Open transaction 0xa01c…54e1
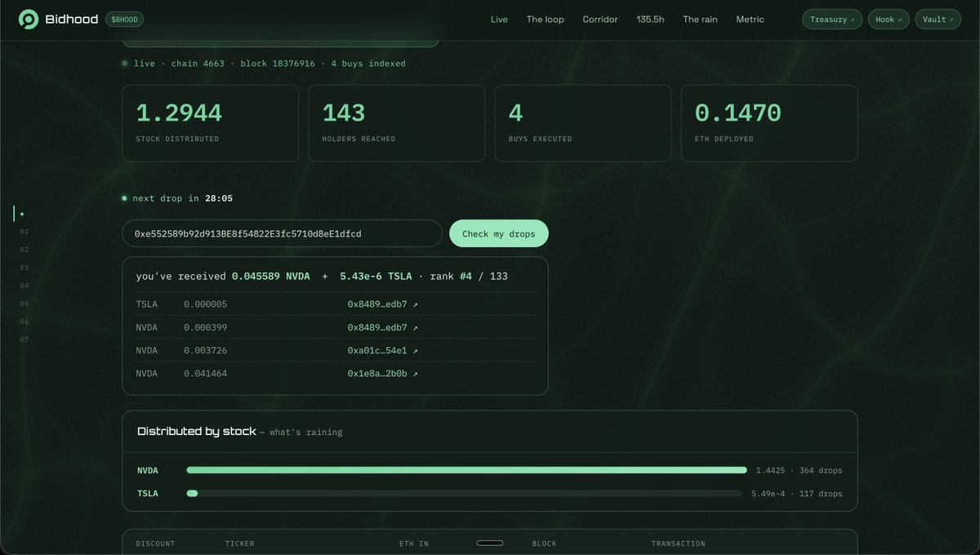Screen dimensions: 980x555 (382, 350)
